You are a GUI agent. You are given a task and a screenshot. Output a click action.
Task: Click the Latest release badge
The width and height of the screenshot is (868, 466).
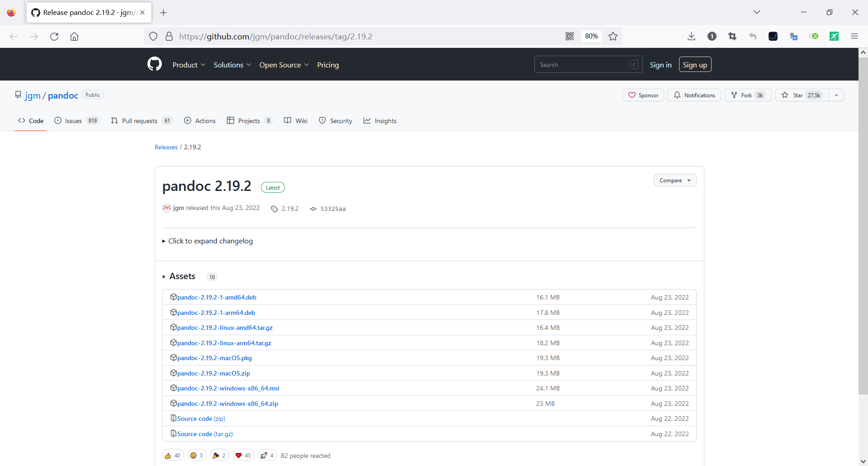pyautogui.click(x=273, y=188)
